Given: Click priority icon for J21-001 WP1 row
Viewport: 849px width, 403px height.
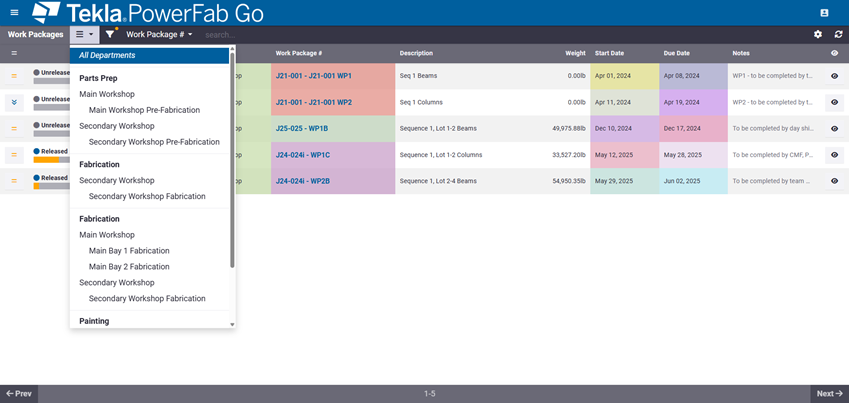Looking at the screenshot, I should [14, 76].
